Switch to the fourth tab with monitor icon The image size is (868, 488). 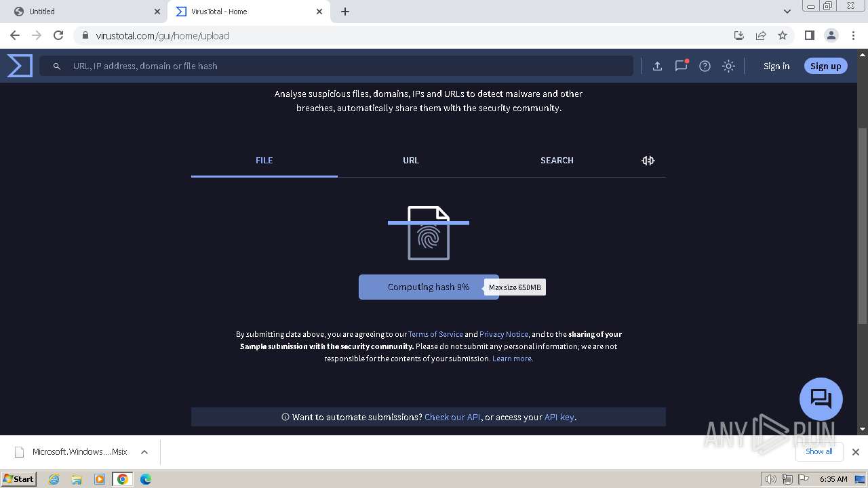pyautogui.click(x=648, y=161)
